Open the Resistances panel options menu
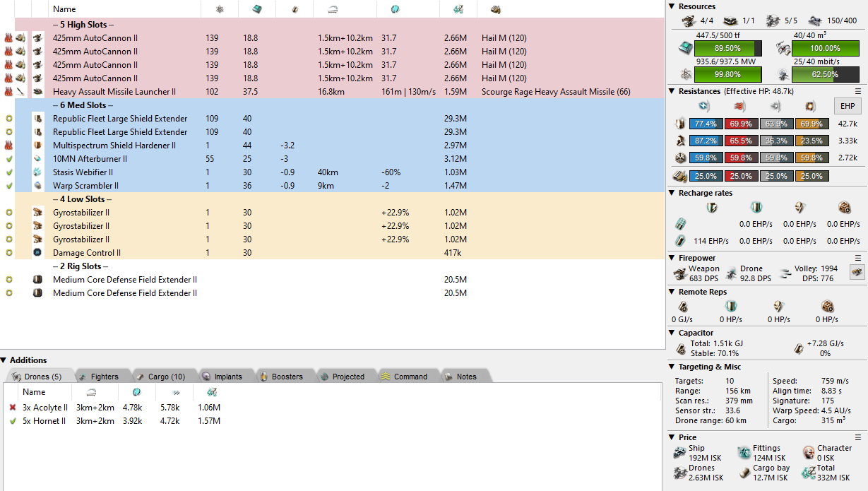 [858, 91]
